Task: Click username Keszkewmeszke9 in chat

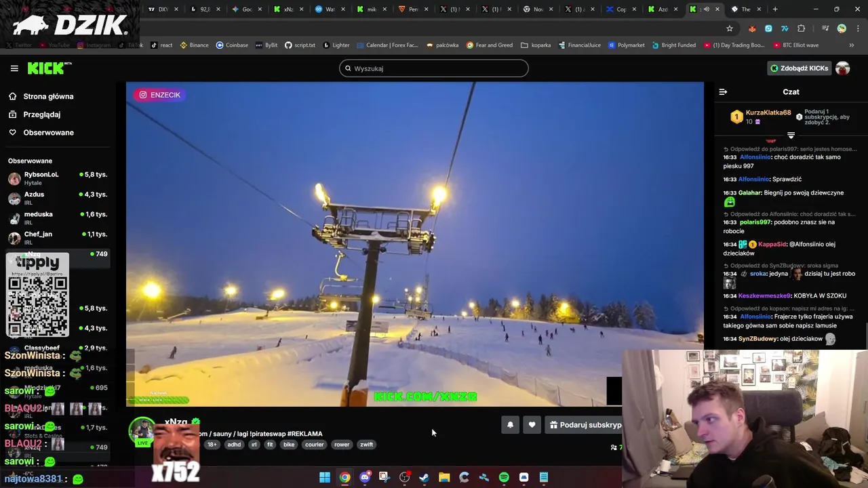Action: 764,296
